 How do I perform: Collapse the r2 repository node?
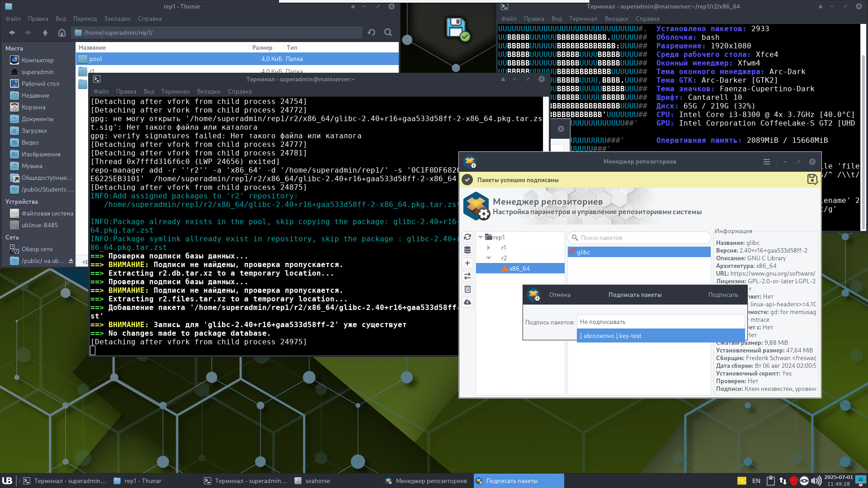pos(489,258)
